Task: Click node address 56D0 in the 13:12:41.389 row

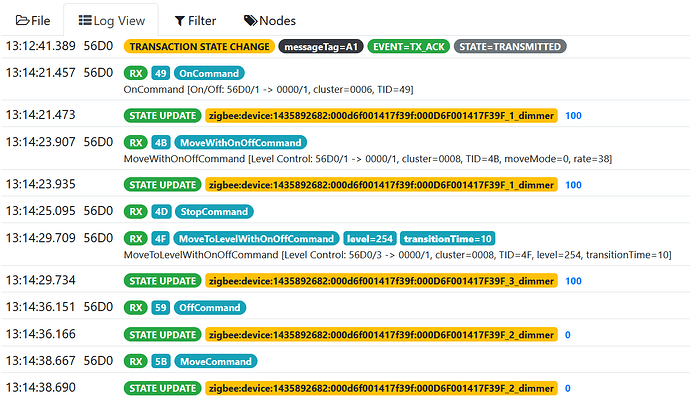Action: [99, 46]
